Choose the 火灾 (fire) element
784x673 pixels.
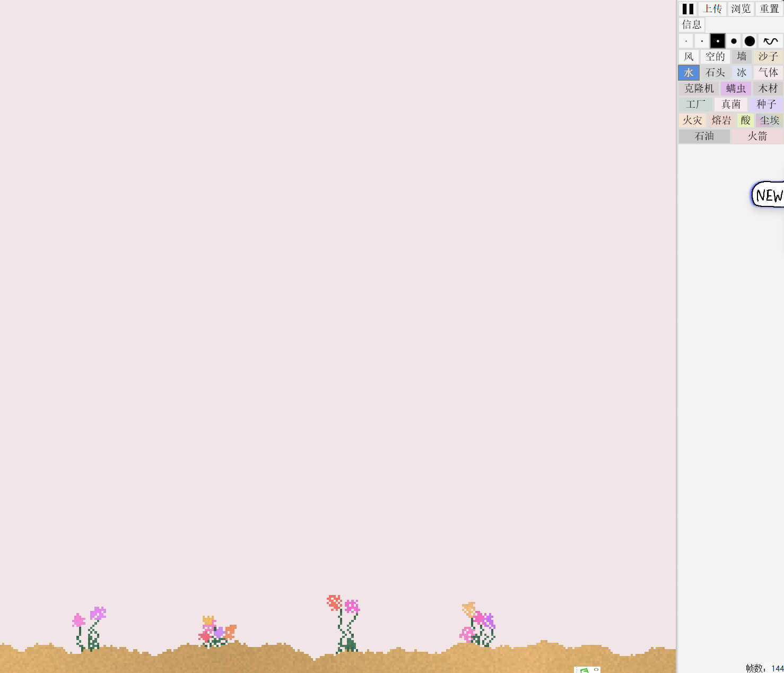tap(692, 120)
